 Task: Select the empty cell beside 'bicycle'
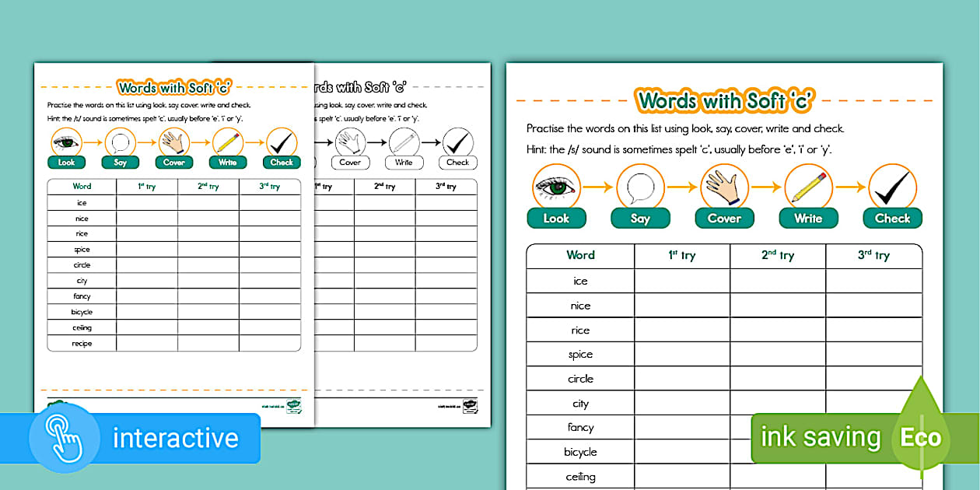pos(681,452)
